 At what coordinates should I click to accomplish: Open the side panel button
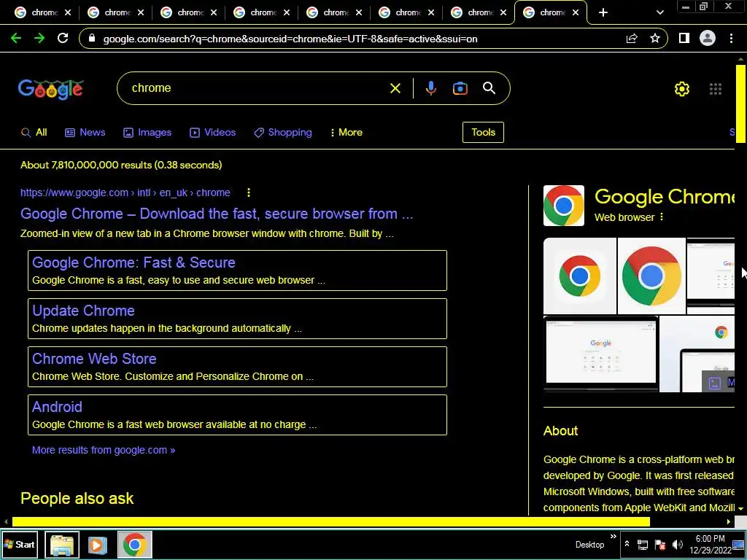pyautogui.click(x=684, y=39)
